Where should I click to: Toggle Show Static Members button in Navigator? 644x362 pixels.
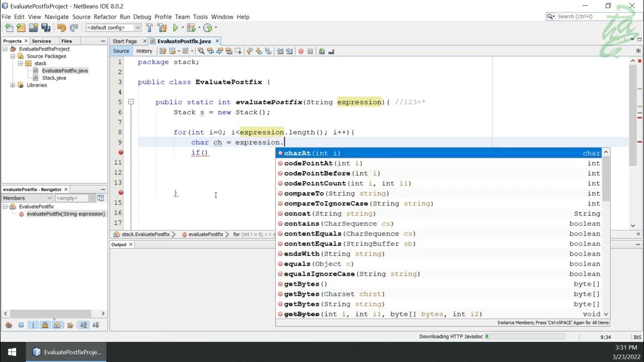click(33, 325)
